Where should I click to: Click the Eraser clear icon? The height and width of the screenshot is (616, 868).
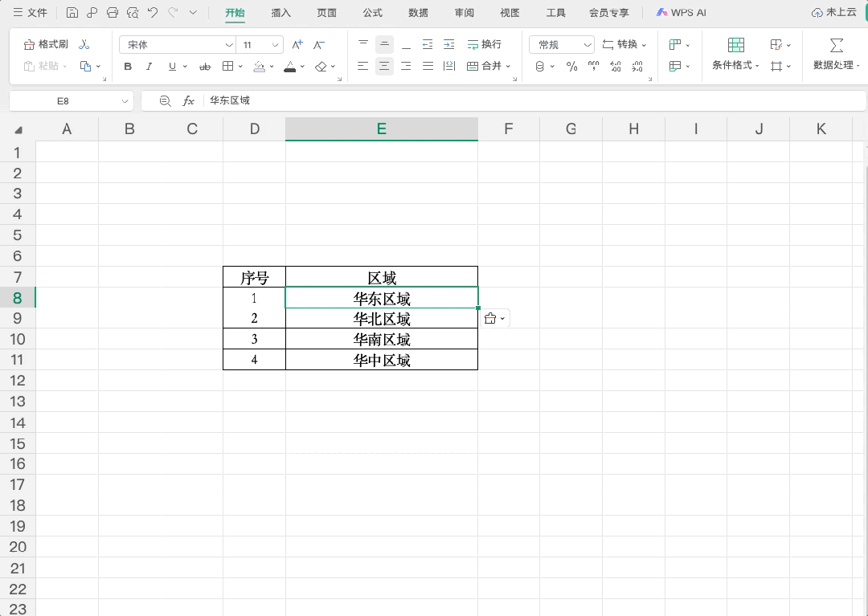321,67
